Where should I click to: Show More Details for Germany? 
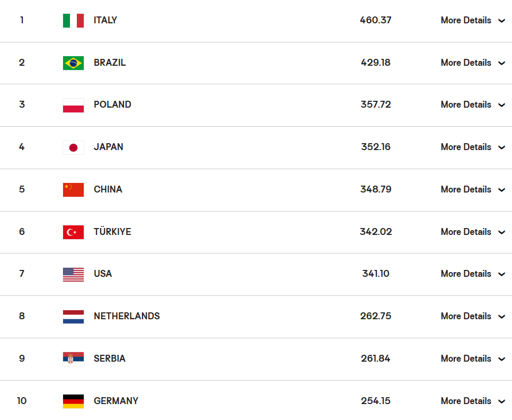[x=473, y=401]
